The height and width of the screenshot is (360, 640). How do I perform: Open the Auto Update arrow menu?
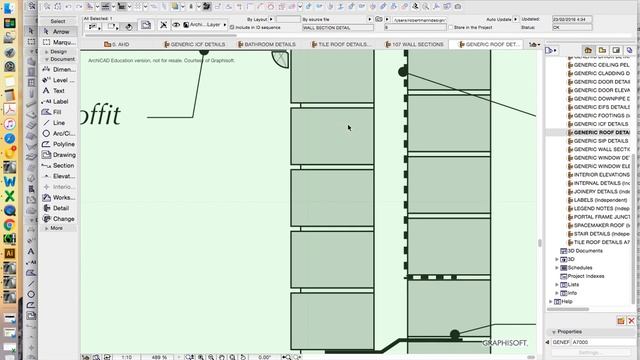[x=516, y=19]
